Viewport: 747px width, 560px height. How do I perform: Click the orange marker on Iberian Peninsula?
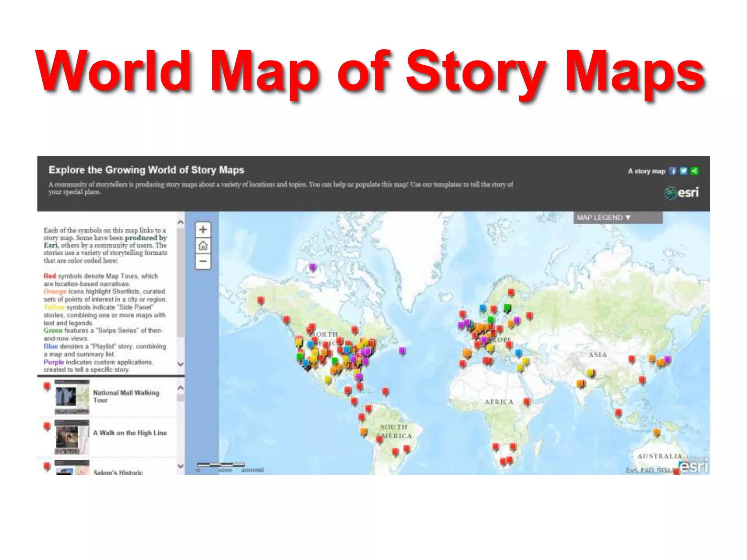[x=467, y=353]
